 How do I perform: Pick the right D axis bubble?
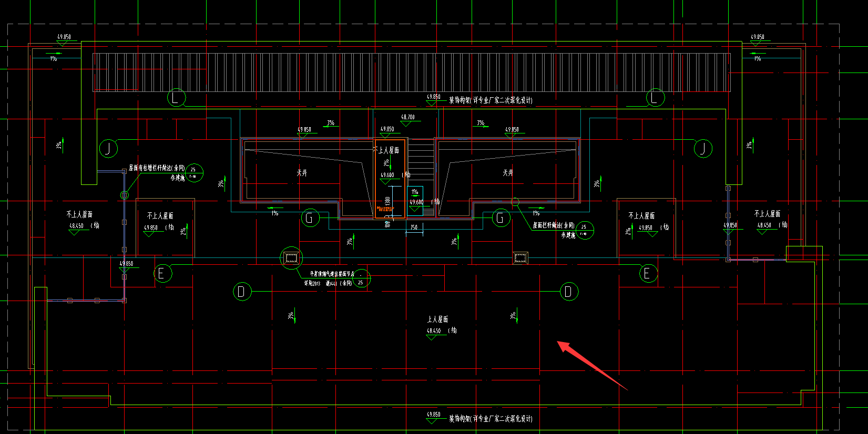pos(569,292)
